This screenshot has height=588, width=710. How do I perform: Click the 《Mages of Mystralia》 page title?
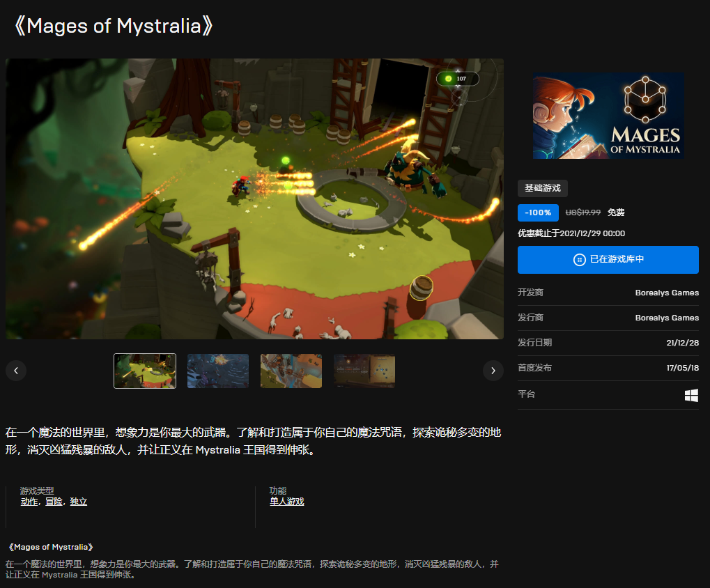[x=114, y=26]
